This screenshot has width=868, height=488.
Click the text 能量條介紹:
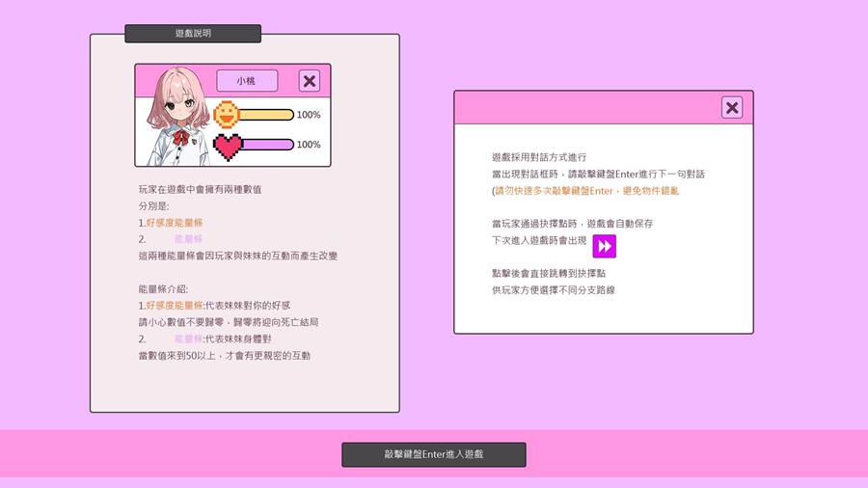[163, 288]
